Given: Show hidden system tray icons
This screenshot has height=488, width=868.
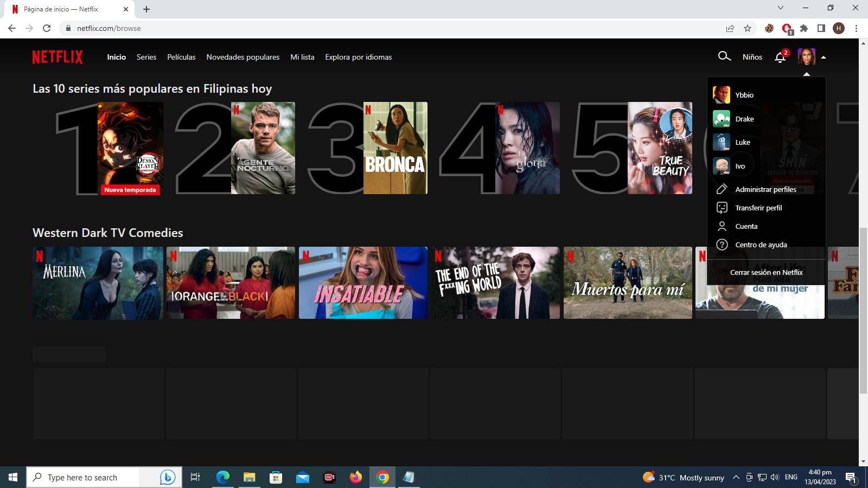Looking at the screenshot, I should (736, 477).
